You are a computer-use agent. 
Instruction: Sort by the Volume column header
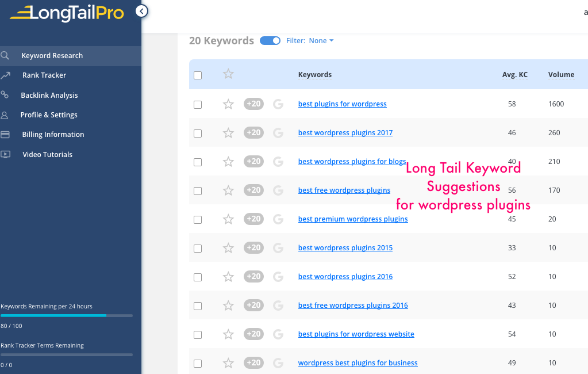tap(561, 75)
